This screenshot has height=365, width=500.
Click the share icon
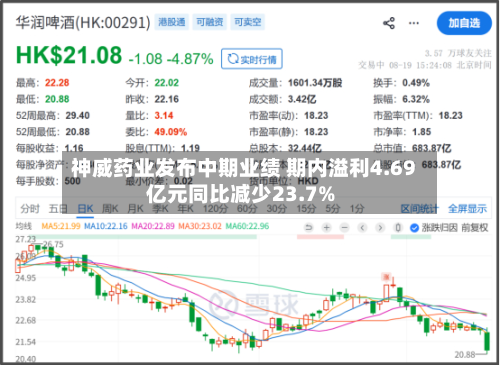point(389,23)
